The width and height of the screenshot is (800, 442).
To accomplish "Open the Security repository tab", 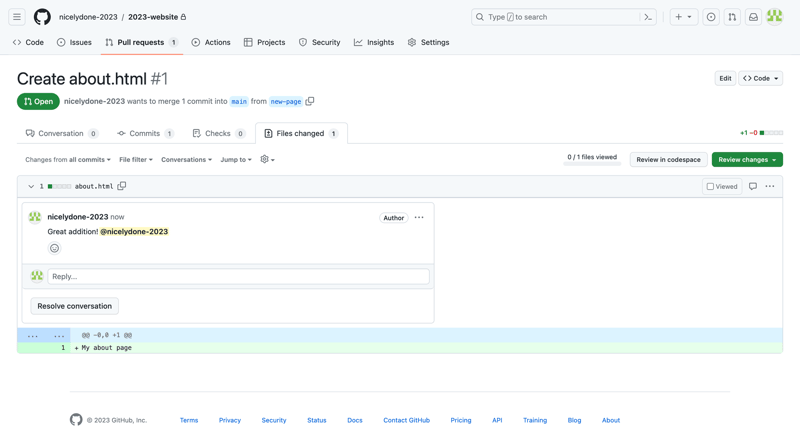I will click(x=319, y=42).
